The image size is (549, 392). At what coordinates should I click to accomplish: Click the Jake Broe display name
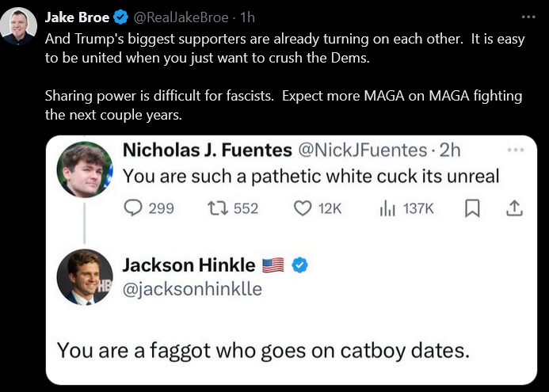pyautogui.click(x=77, y=17)
